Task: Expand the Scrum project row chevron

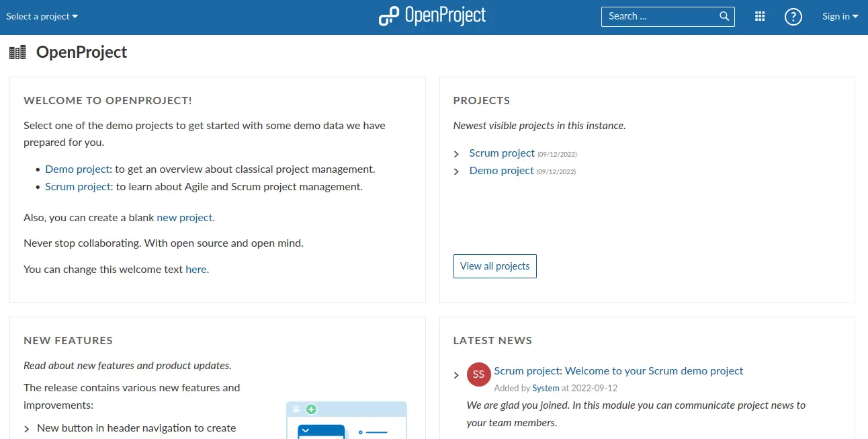Action: 457,154
